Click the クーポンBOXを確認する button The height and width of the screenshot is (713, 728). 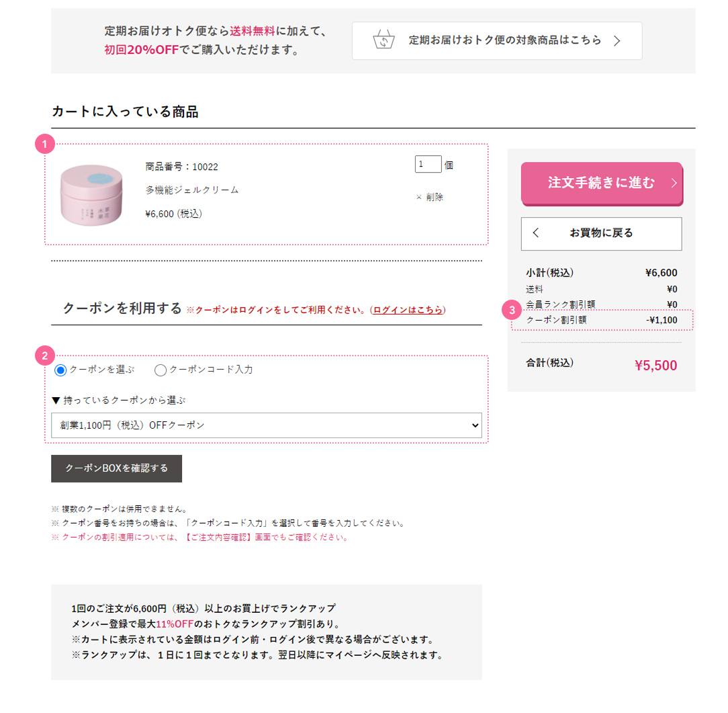(x=117, y=468)
